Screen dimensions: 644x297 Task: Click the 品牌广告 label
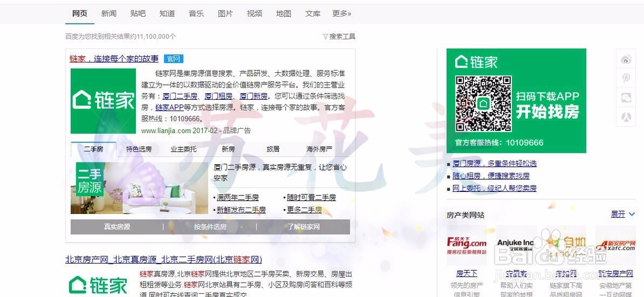click(237, 131)
